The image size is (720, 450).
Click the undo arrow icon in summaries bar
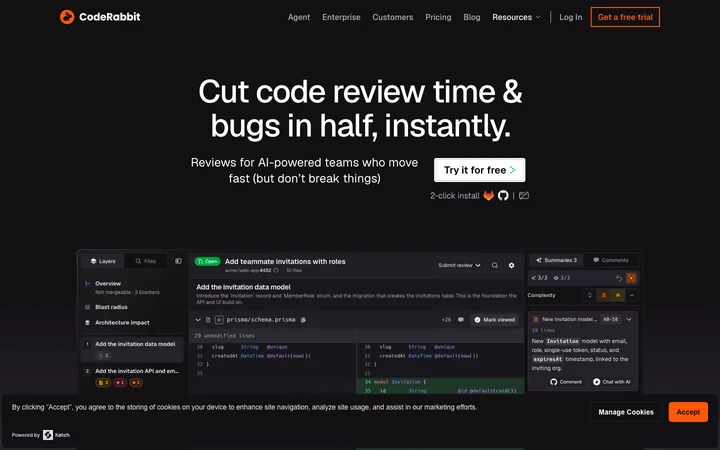619,278
